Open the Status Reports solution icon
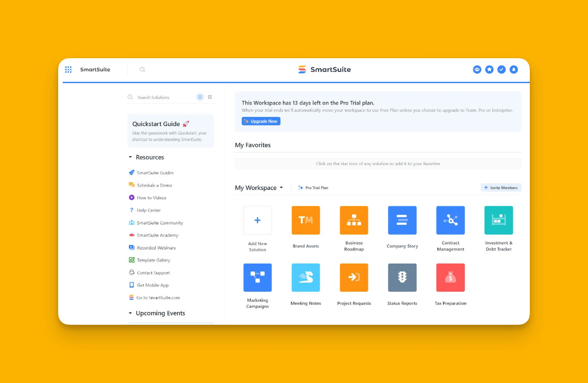 pyautogui.click(x=402, y=277)
